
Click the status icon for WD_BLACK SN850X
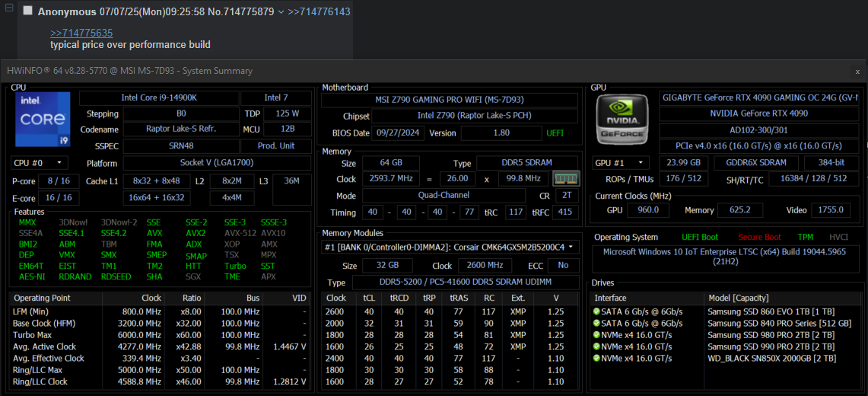[x=596, y=358]
